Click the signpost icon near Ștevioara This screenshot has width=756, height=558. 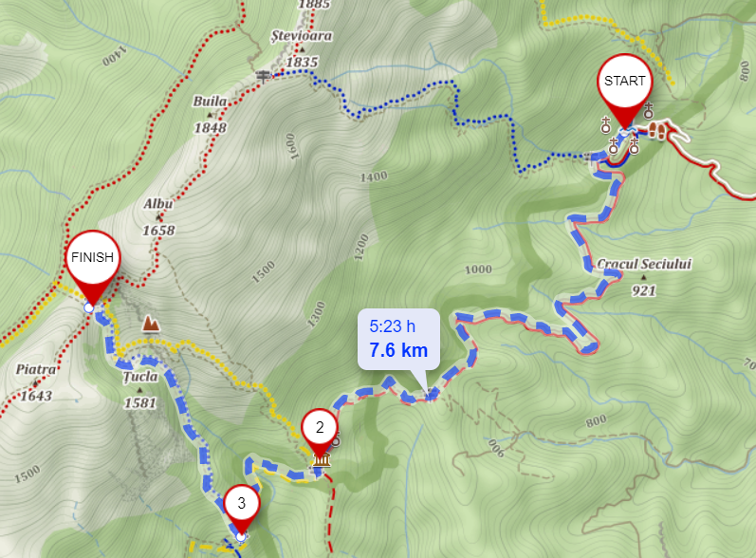point(263,76)
